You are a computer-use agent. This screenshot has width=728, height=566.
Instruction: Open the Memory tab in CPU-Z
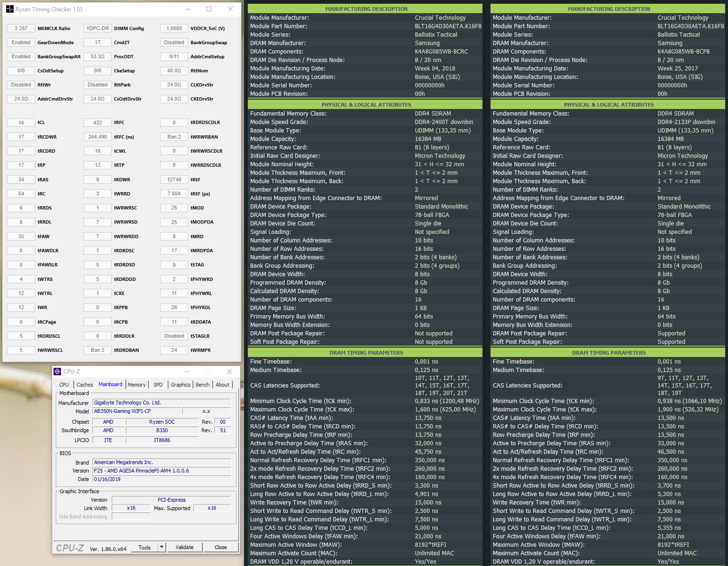[137, 385]
